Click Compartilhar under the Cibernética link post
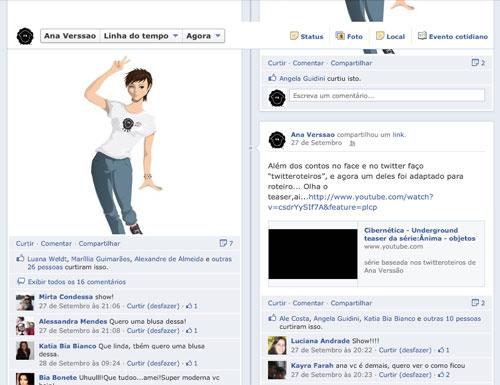The height and width of the screenshot is (385, 500). click(351, 303)
